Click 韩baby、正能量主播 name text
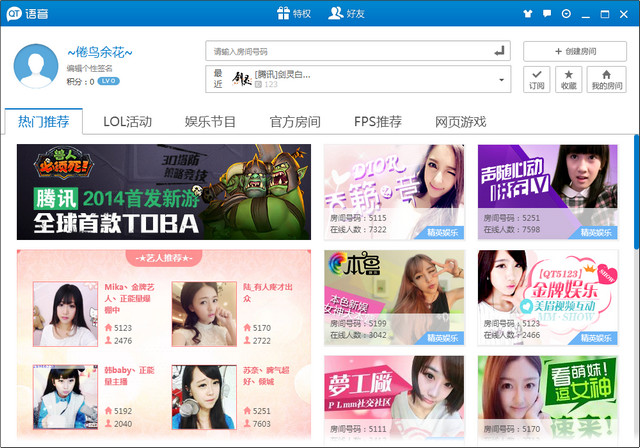Viewport: 640px width, 448px height. (x=129, y=376)
